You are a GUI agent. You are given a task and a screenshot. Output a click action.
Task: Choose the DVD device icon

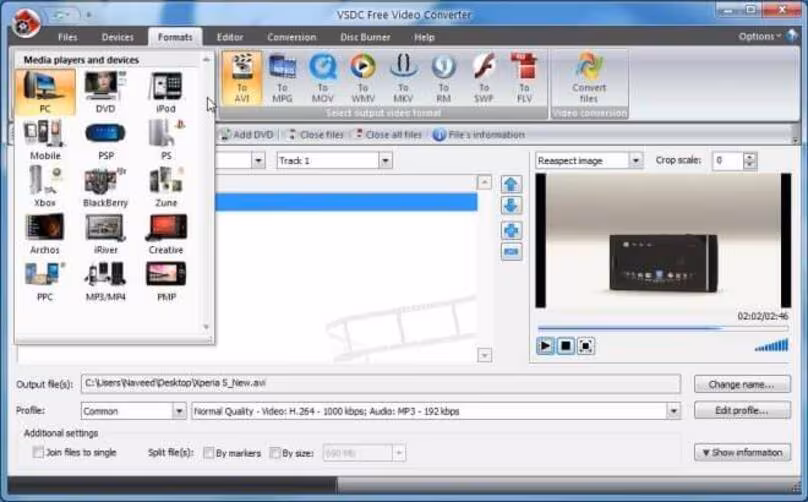[105, 92]
